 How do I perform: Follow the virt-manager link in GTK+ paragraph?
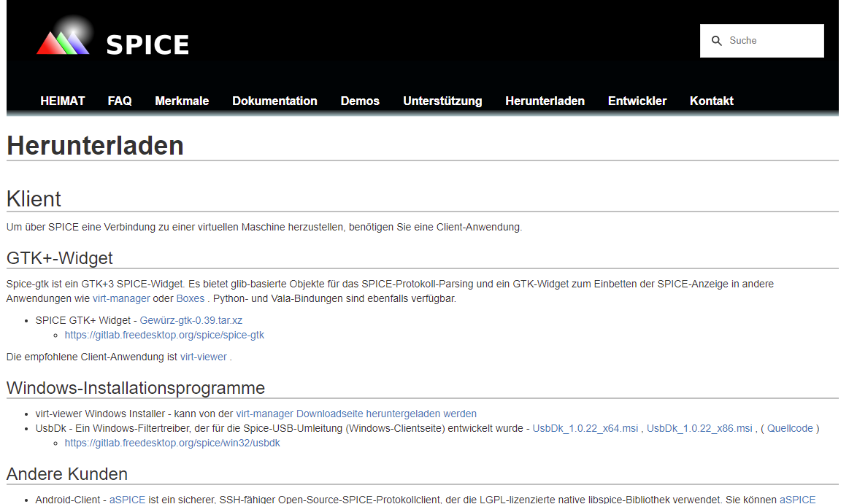121,298
